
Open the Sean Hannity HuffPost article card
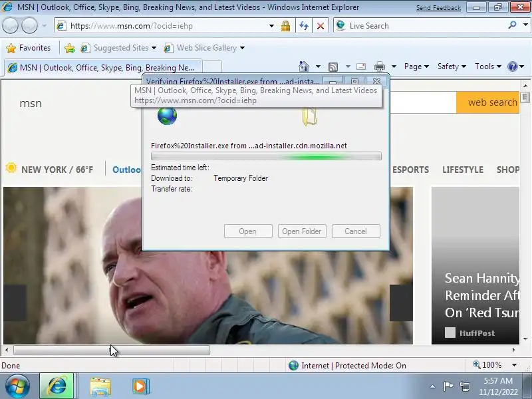475,265
